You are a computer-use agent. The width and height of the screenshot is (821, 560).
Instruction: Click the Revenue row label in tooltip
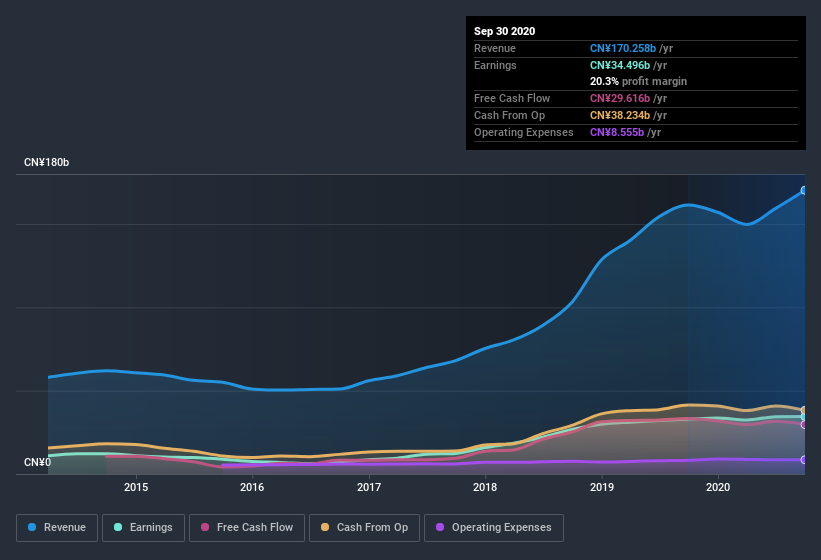coord(495,48)
